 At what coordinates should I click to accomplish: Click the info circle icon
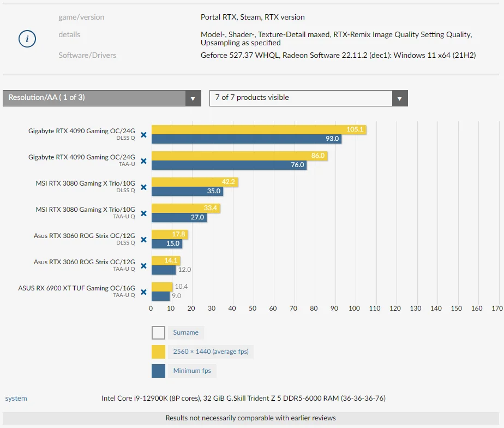point(27,39)
